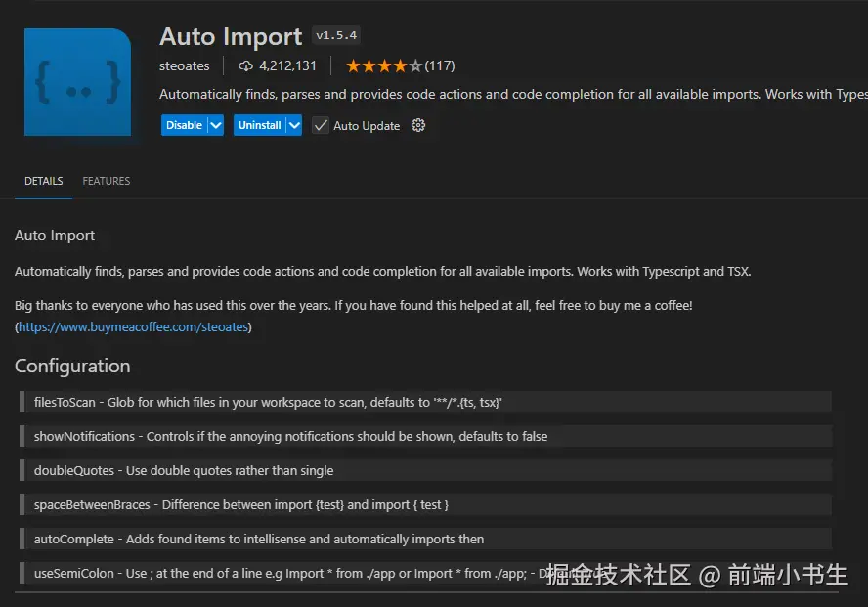
Task: Click the download count icon
Action: pos(244,65)
